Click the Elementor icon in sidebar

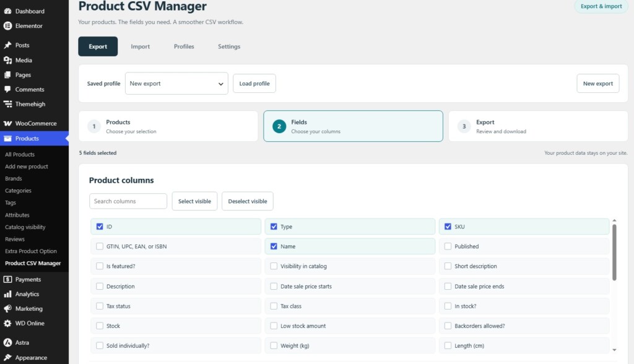click(7, 26)
